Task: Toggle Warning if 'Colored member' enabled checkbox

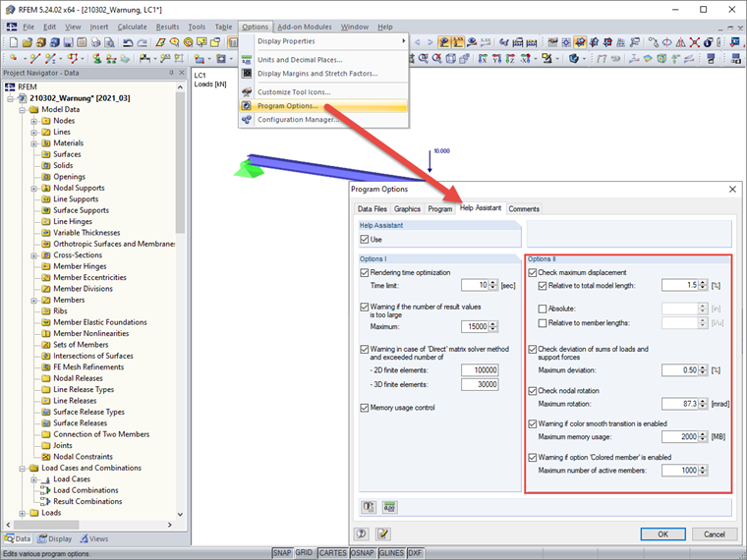Action: click(x=533, y=457)
